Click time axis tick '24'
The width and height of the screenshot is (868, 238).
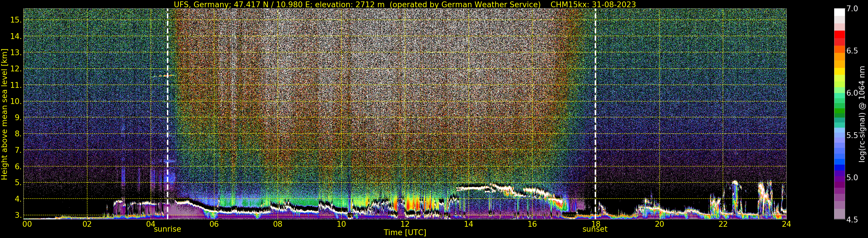click(x=786, y=224)
